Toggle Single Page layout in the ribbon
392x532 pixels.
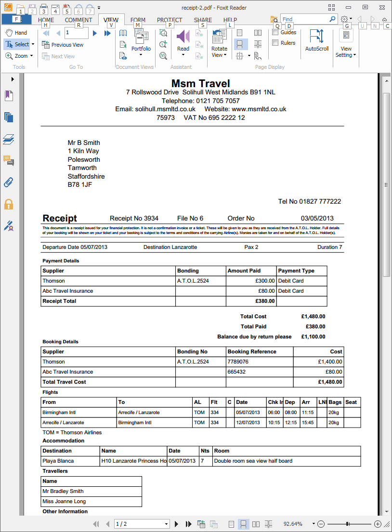pyautogui.click(x=240, y=33)
